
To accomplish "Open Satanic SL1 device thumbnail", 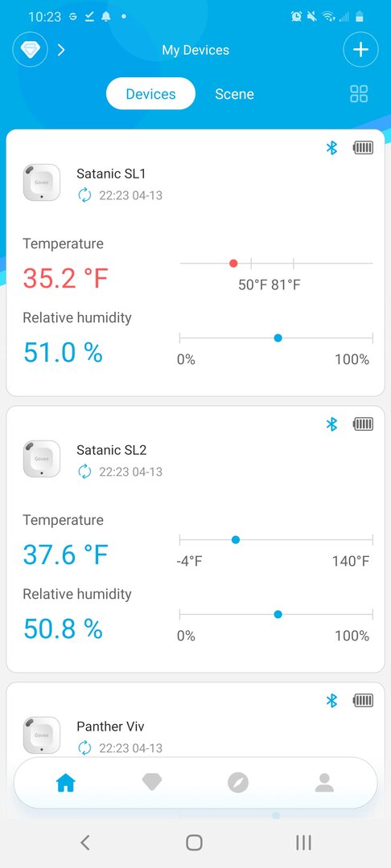I will pyautogui.click(x=42, y=182).
